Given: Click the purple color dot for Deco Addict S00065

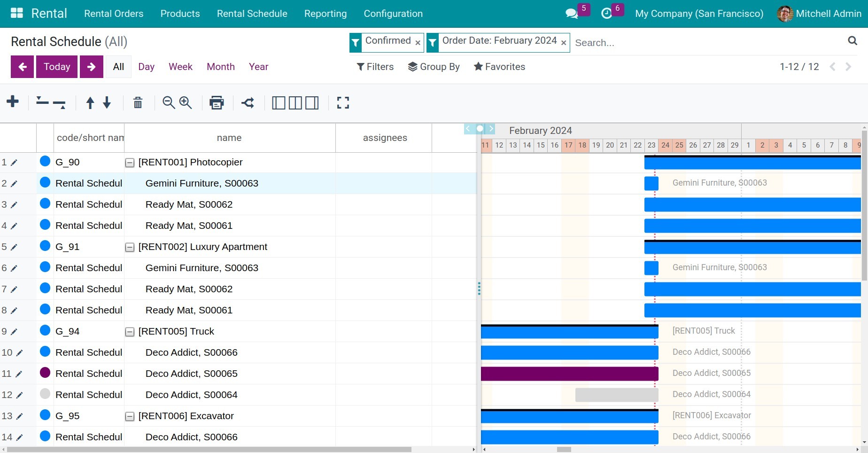Looking at the screenshot, I should pyautogui.click(x=45, y=373).
